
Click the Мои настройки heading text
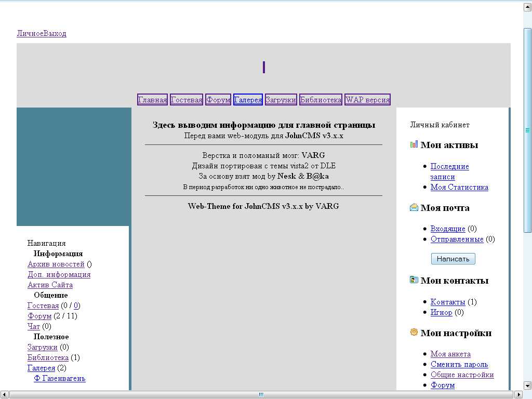(x=456, y=333)
